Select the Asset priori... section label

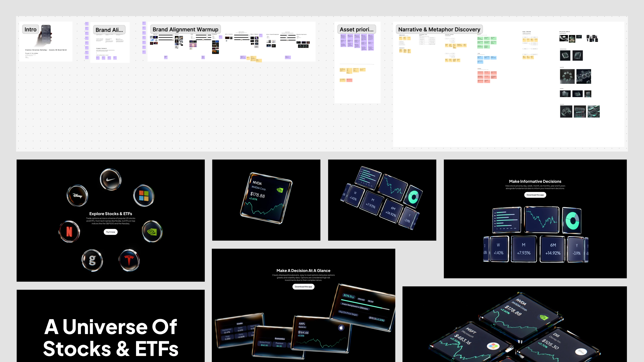[x=357, y=29]
